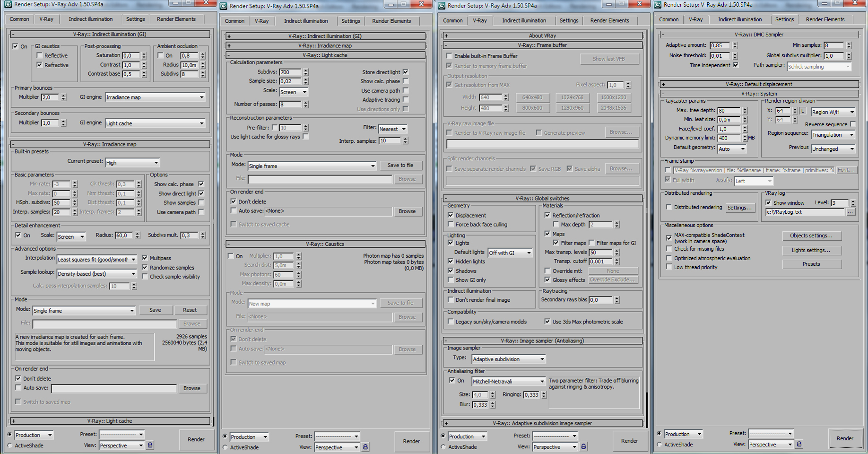The height and width of the screenshot is (454, 868).
Task: Click the Max. tree depth spinner arrows
Action: pyautogui.click(x=745, y=111)
